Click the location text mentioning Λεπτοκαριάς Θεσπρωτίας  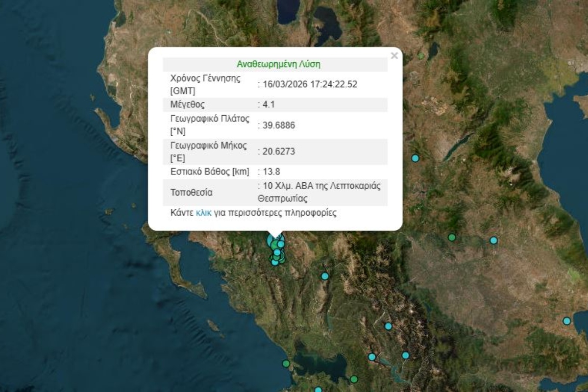coord(318,192)
